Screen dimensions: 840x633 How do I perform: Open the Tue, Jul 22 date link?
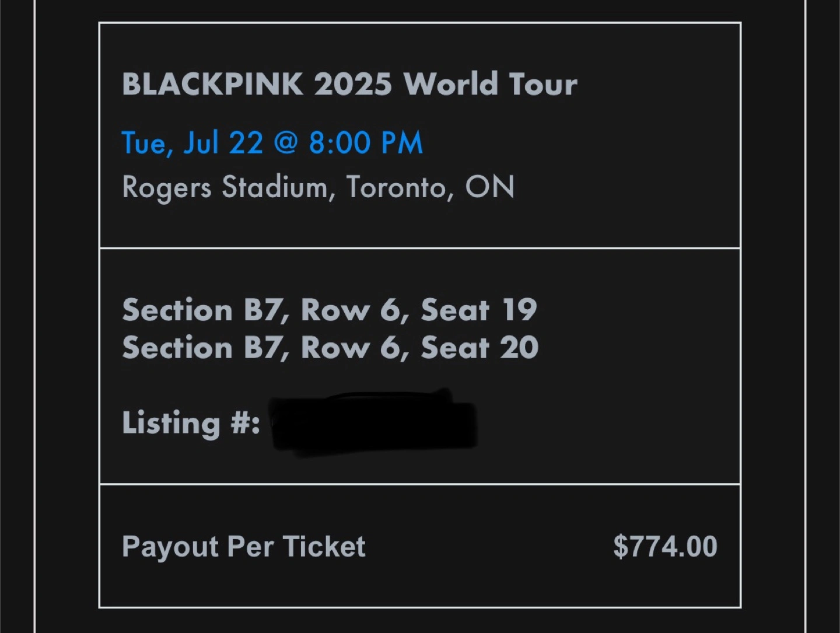[x=192, y=142]
